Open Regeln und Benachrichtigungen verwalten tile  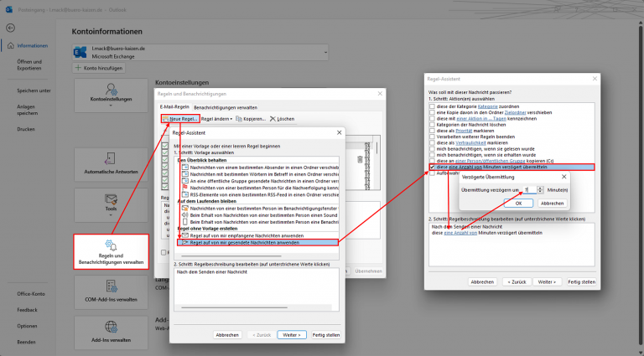point(112,250)
